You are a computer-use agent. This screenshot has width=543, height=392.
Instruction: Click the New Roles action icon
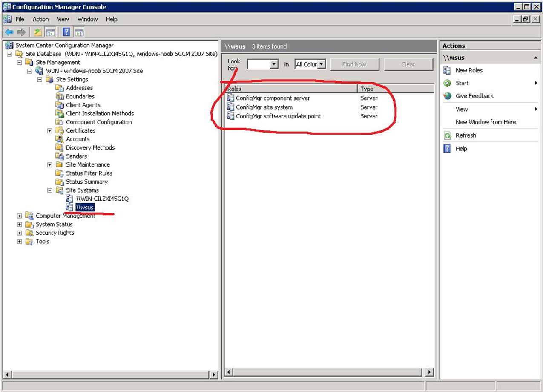click(447, 70)
